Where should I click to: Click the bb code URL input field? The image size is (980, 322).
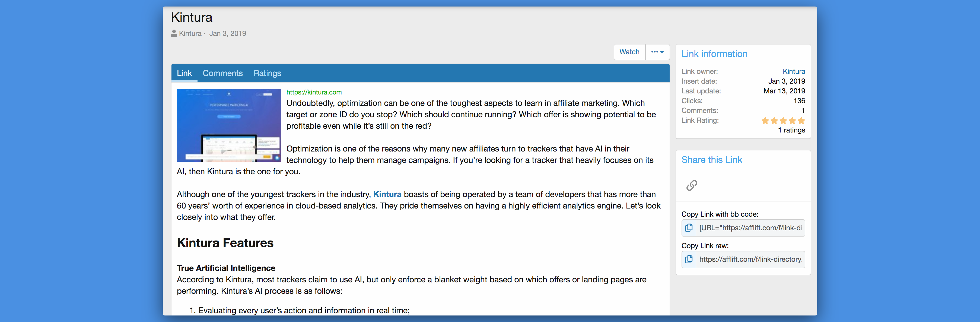pyautogui.click(x=750, y=228)
